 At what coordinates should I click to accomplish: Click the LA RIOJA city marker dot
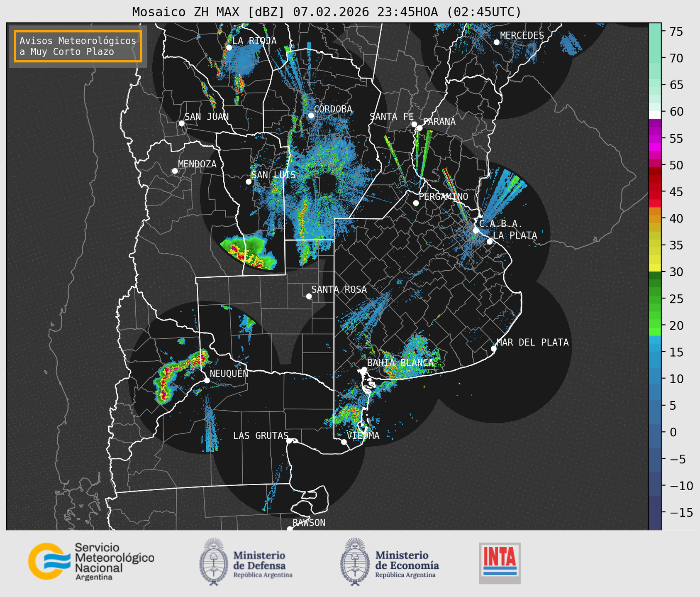click(229, 47)
